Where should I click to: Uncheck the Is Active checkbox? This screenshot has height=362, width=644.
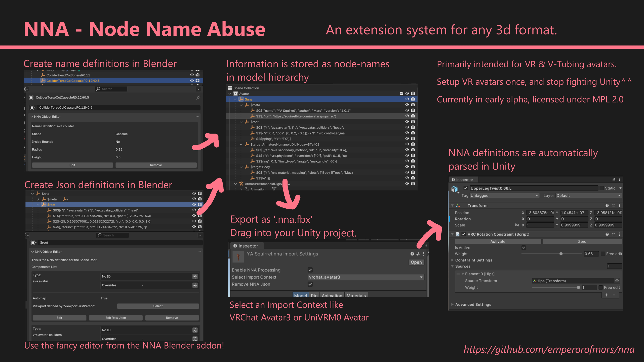[524, 248]
